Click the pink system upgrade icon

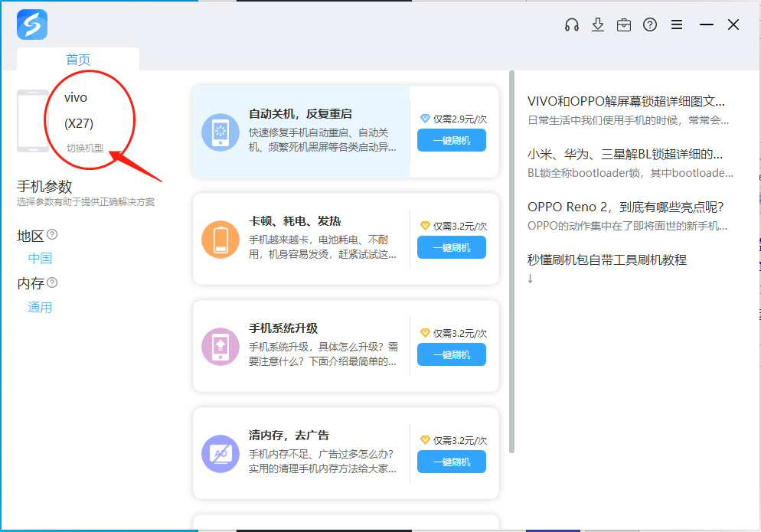[x=220, y=346]
